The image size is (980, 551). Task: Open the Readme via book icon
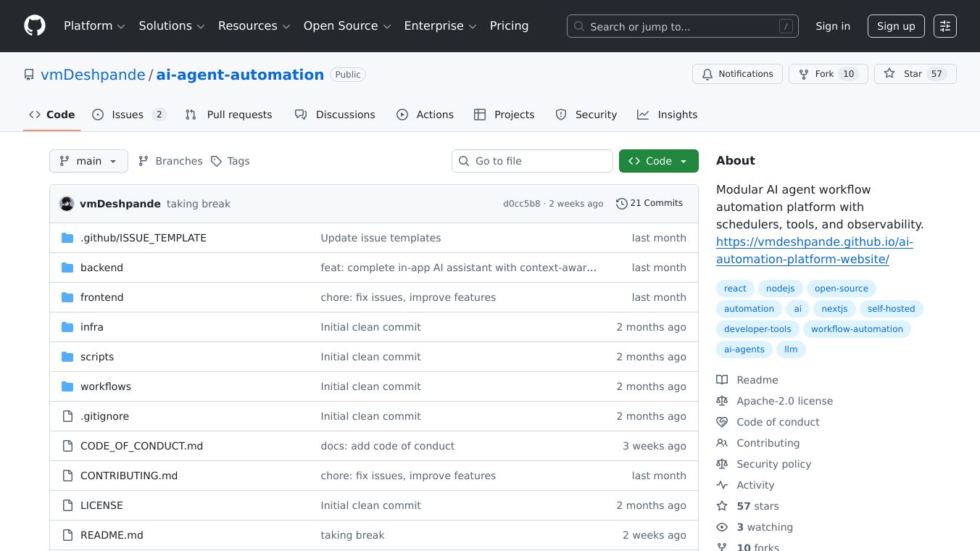click(722, 379)
